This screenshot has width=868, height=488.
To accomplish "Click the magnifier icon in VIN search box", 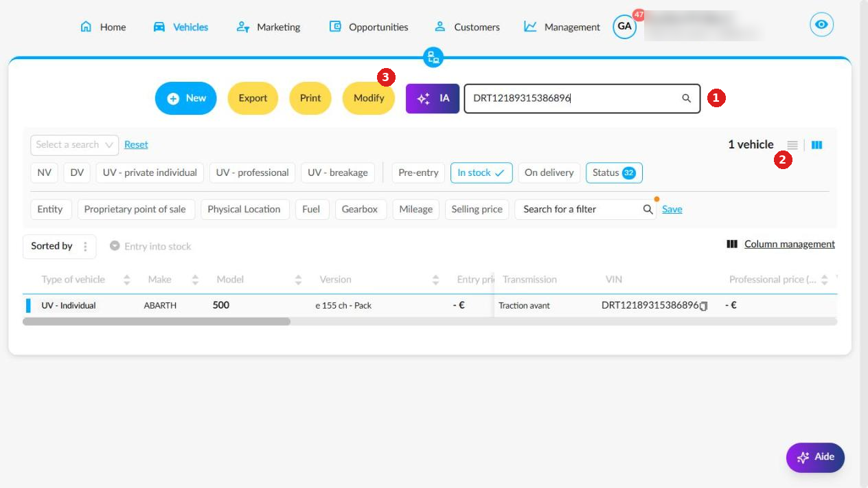I will click(686, 98).
